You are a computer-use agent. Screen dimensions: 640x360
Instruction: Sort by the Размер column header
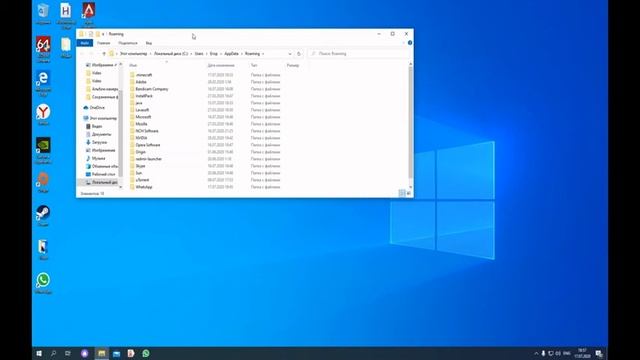(x=293, y=65)
